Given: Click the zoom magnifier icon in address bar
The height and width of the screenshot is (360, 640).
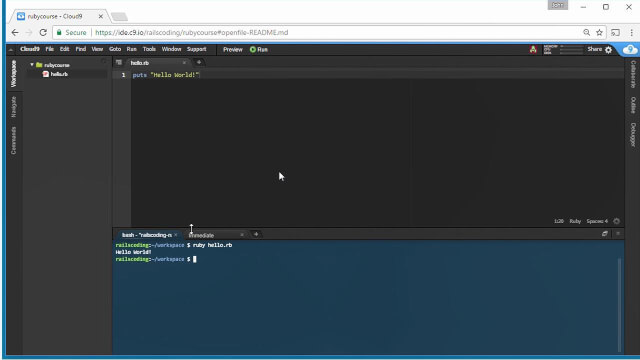Looking at the screenshot, I should click(x=587, y=33).
